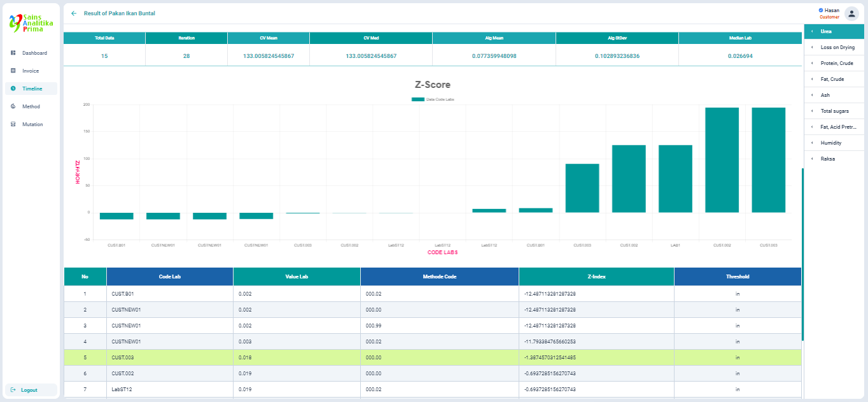Expand the Protein, Crude parameter arrow
868x402 pixels.
pos(812,63)
